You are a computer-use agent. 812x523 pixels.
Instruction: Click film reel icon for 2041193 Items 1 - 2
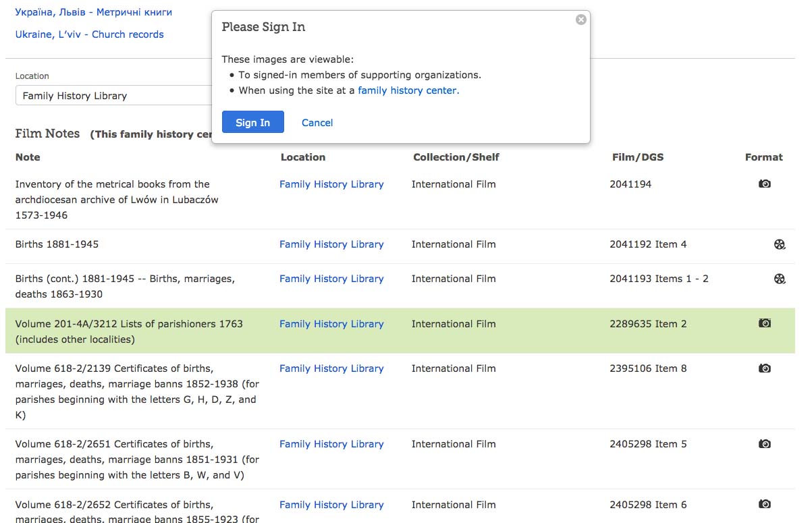tap(780, 279)
